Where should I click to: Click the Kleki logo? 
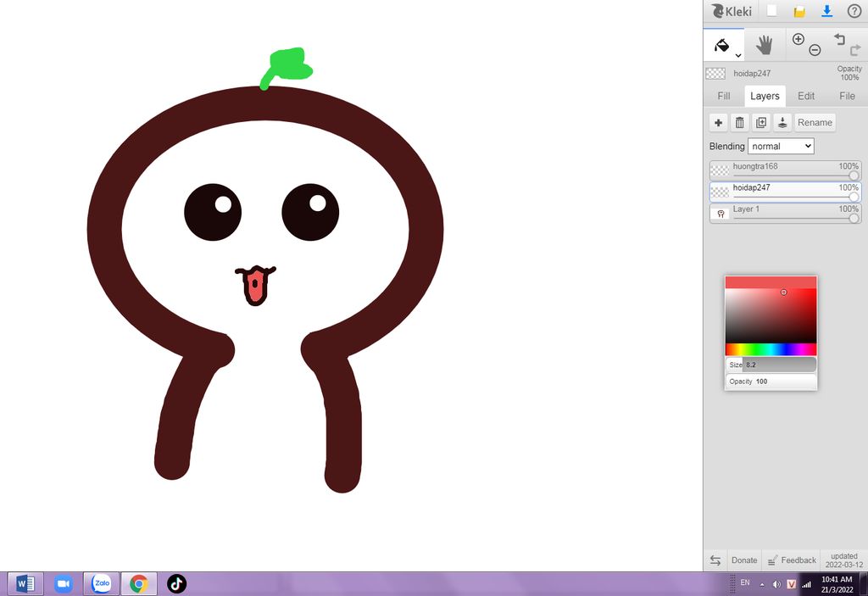(x=732, y=11)
